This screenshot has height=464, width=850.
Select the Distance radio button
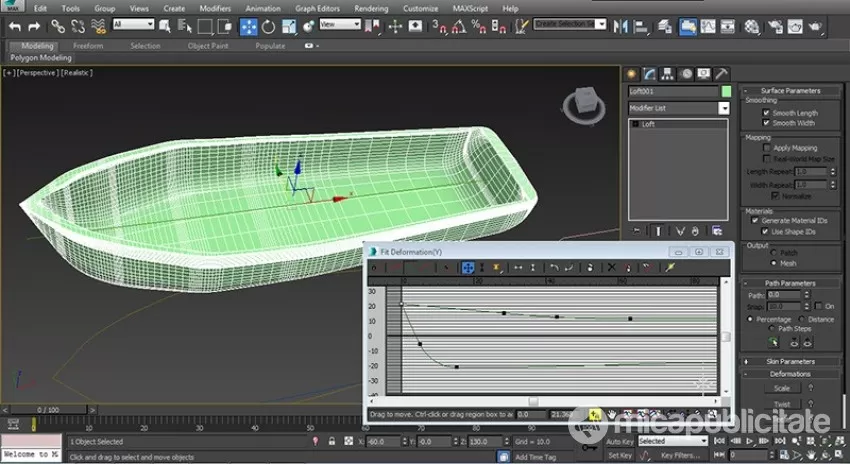point(802,319)
